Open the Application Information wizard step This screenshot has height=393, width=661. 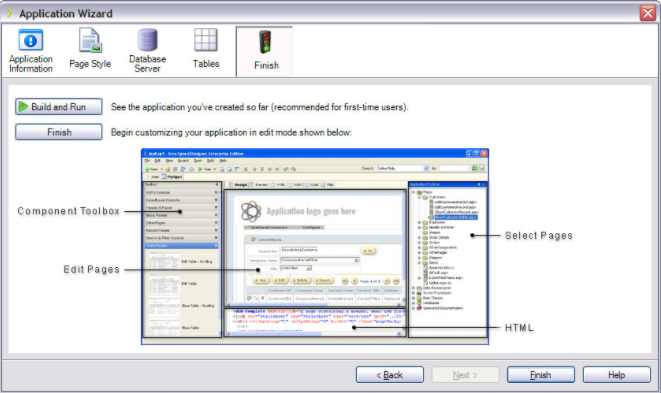31,51
